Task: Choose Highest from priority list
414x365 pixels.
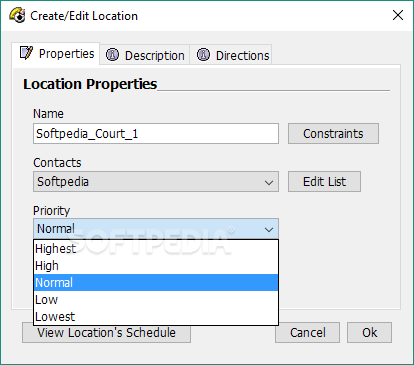Action: pyautogui.click(x=156, y=249)
